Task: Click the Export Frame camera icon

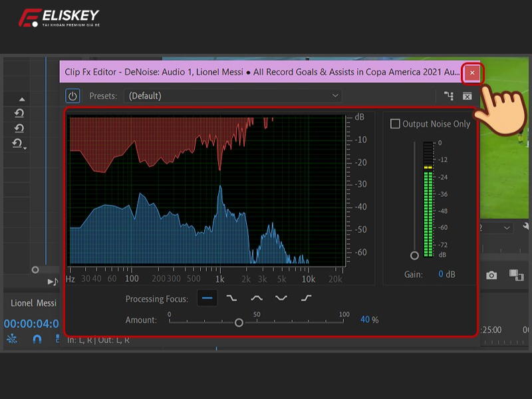Action: point(491,275)
